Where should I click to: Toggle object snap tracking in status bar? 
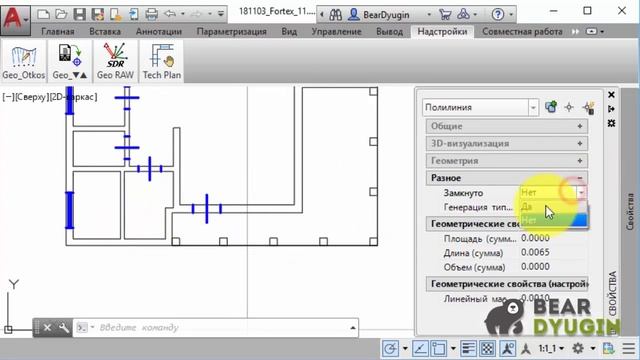pyautogui.click(x=420, y=348)
